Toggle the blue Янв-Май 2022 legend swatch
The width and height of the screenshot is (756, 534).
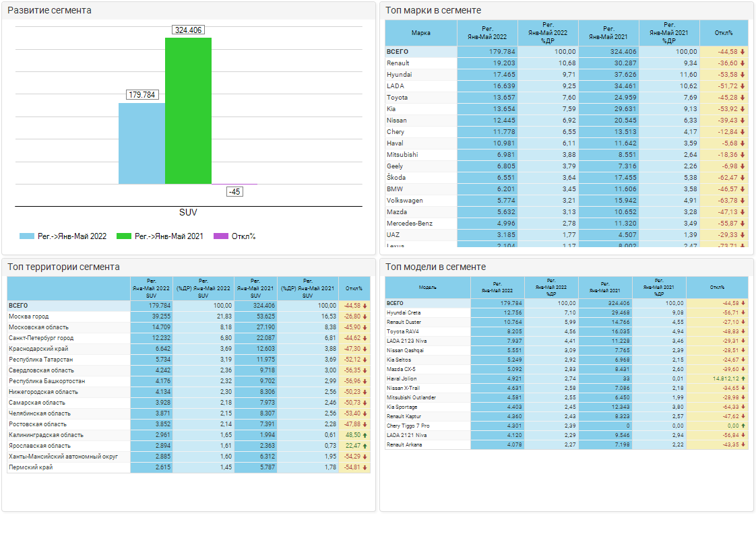[x=27, y=236]
